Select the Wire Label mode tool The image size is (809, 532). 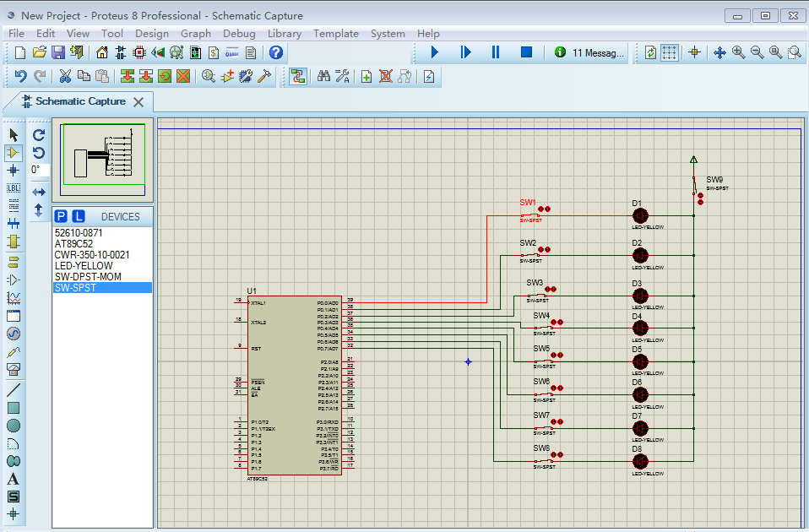coord(14,188)
